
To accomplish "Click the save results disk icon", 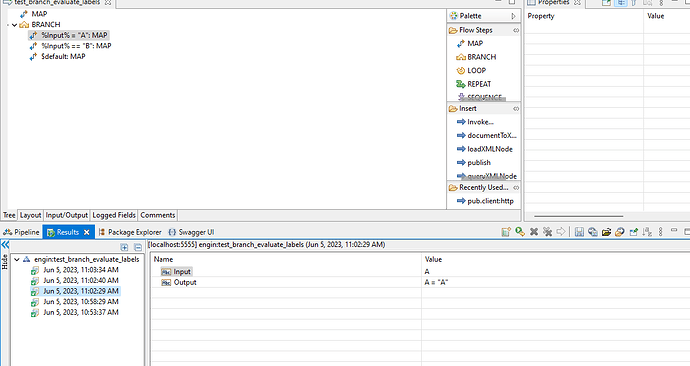I will [579, 232].
